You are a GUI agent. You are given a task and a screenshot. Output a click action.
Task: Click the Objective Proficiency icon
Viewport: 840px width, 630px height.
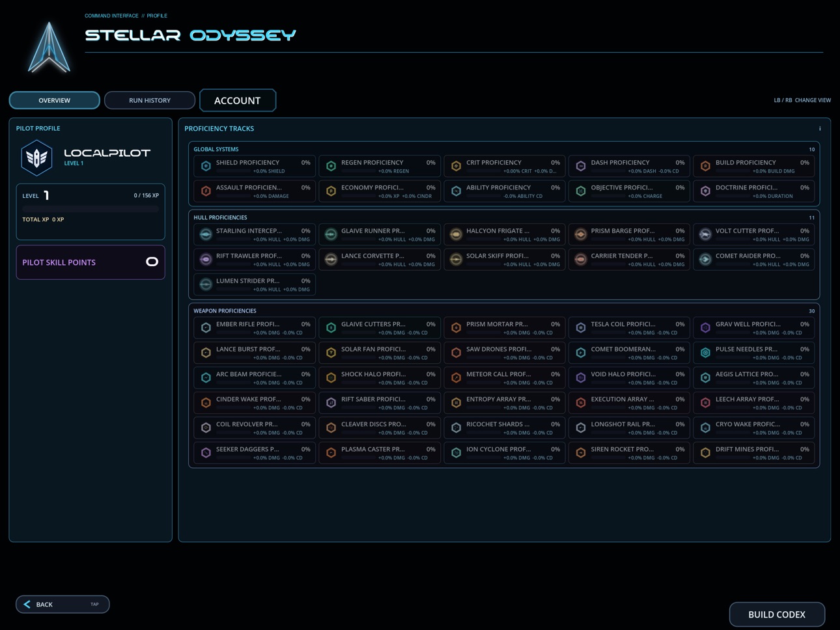(581, 191)
